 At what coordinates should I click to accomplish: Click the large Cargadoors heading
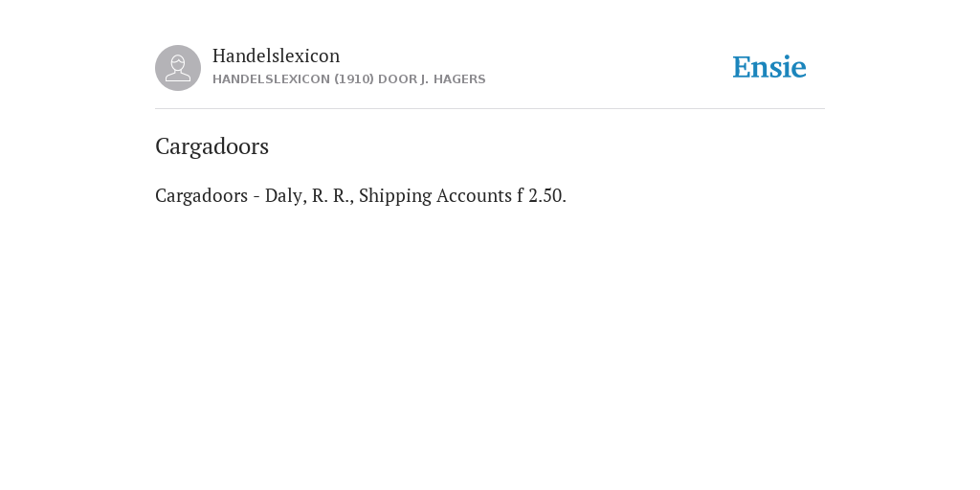[212, 146]
